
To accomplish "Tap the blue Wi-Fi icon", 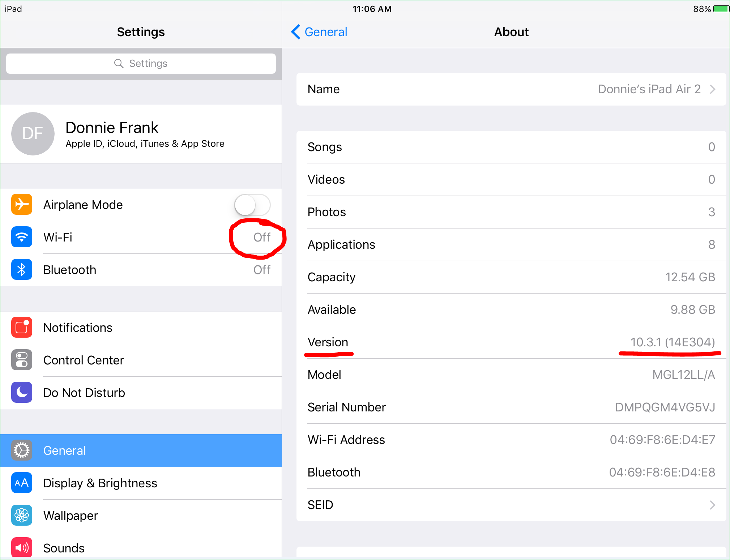I will point(22,237).
